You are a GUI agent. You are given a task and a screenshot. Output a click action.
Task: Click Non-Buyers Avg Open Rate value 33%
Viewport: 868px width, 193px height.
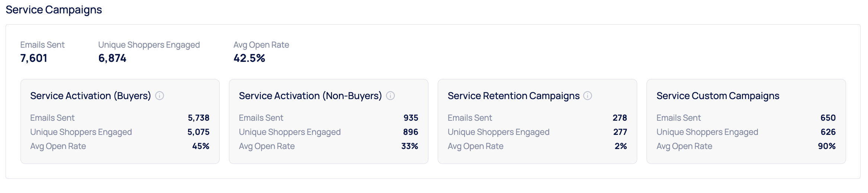(409, 146)
